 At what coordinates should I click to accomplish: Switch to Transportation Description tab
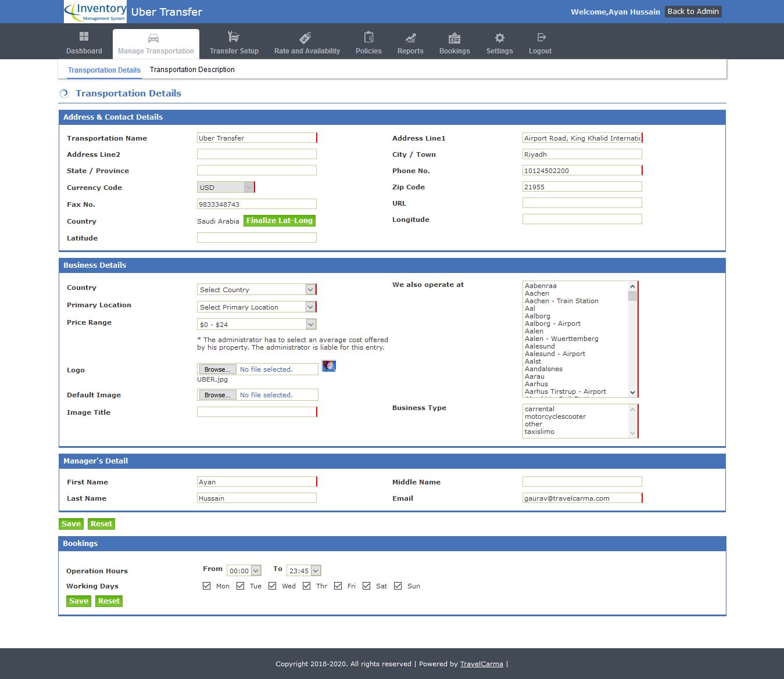coord(192,70)
